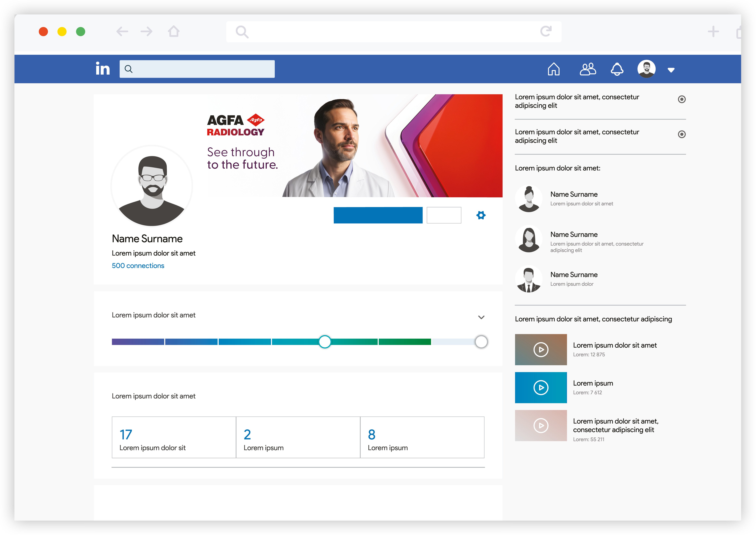Image resolution: width=756 pixels, height=535 pixels.
Task: Play the blue thumbnail video
Action: [541, 387]
